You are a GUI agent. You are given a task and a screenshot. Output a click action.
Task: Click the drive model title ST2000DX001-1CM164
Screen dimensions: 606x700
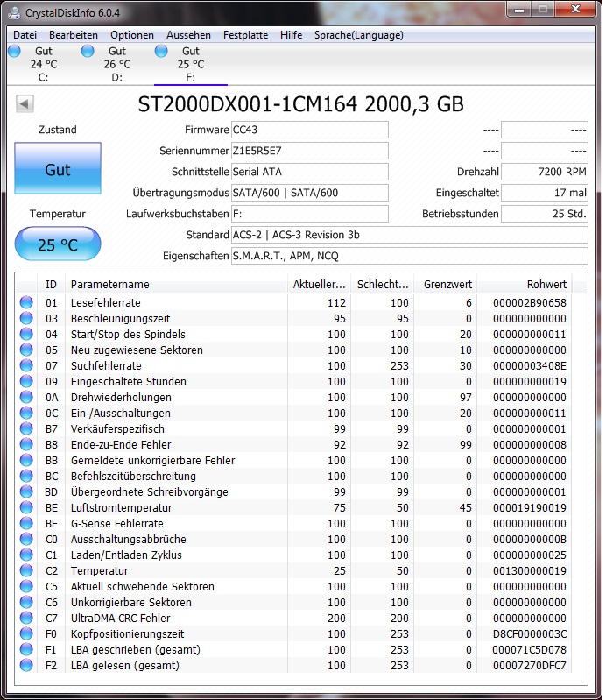247,104
